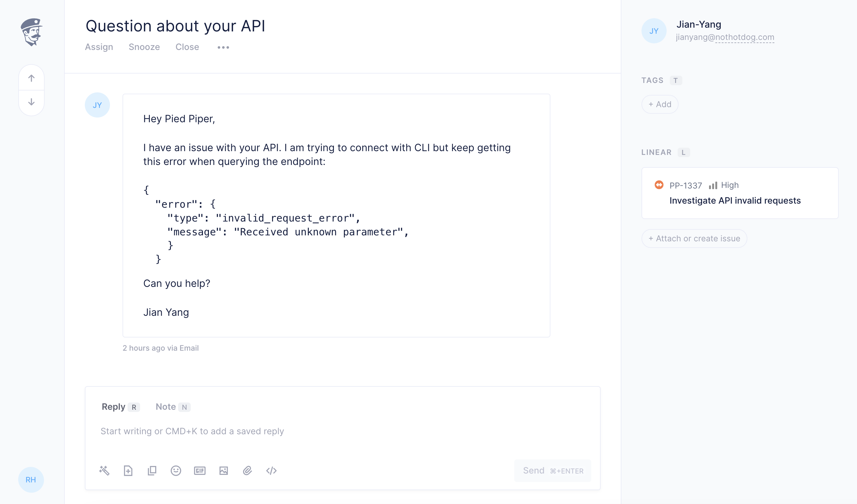Open Snooze options for the conversation

144,47
